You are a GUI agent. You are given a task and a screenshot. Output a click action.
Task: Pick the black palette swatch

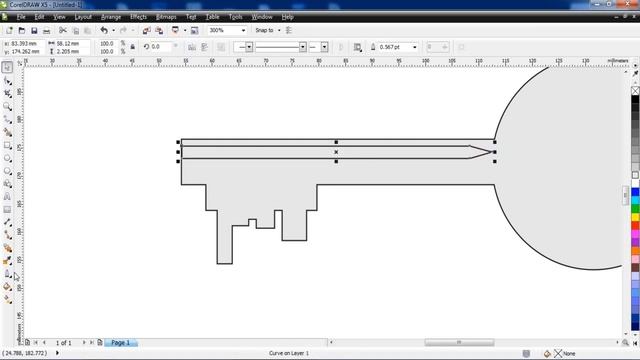635,100
